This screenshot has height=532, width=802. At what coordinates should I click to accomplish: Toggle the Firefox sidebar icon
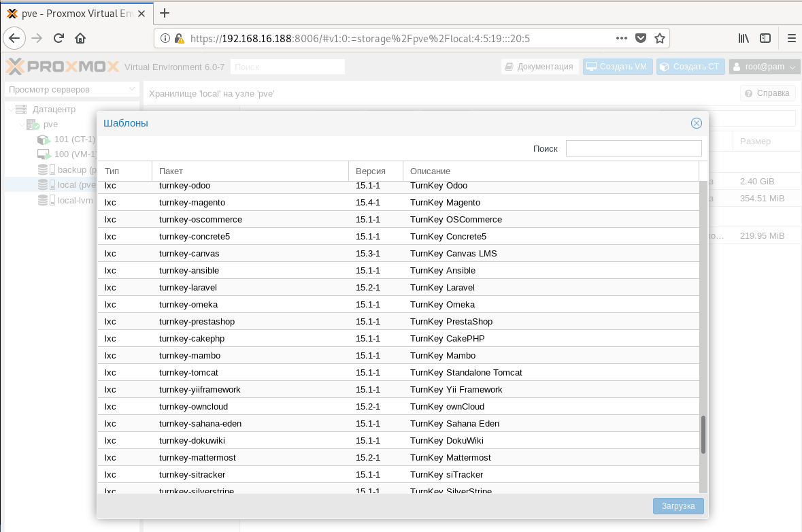tap(765, 38)
